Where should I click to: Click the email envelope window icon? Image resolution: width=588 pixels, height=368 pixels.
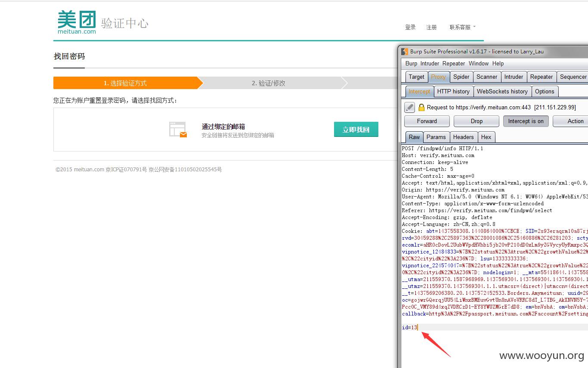coord(178,130)
